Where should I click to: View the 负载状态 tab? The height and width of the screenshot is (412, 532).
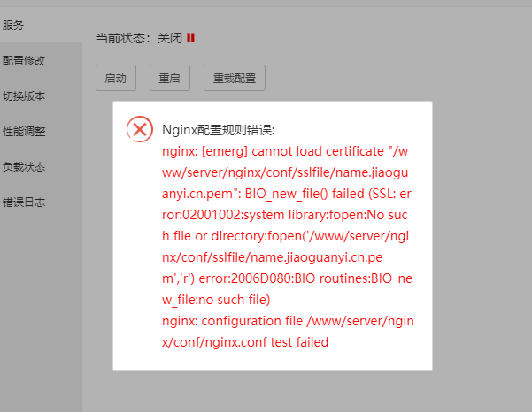click(41, 167)
